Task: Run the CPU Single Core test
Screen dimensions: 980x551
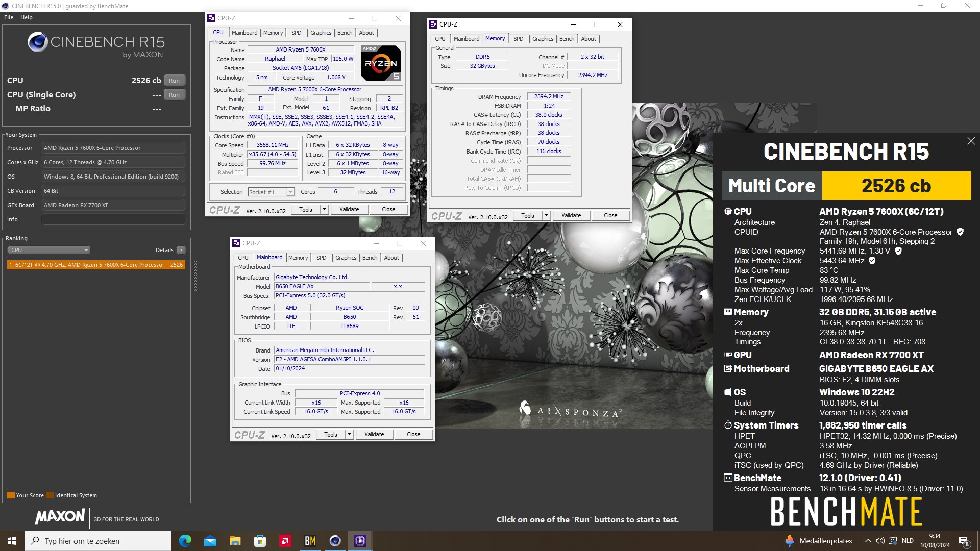Action: 174,95
